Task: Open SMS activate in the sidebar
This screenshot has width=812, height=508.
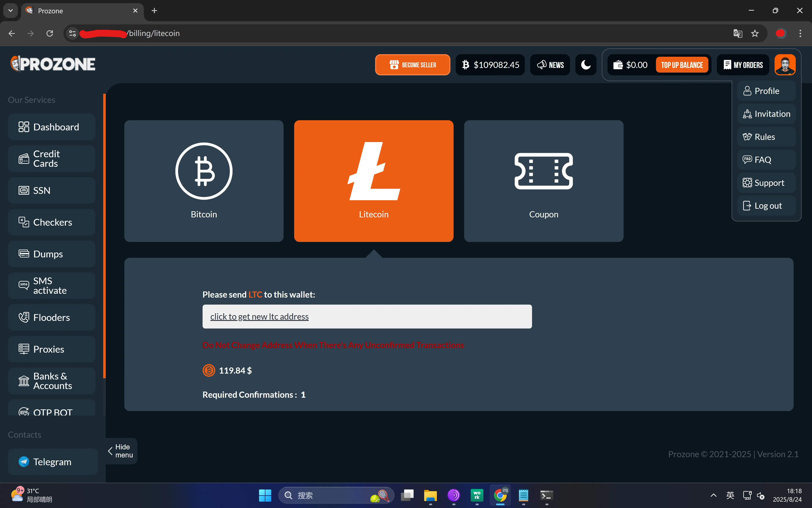Action: coord(52,286)
